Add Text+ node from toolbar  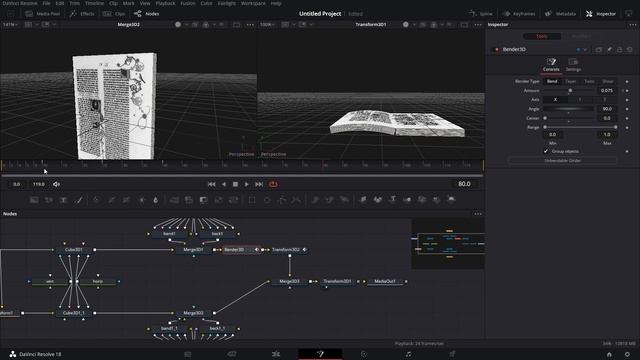point(63,200)
